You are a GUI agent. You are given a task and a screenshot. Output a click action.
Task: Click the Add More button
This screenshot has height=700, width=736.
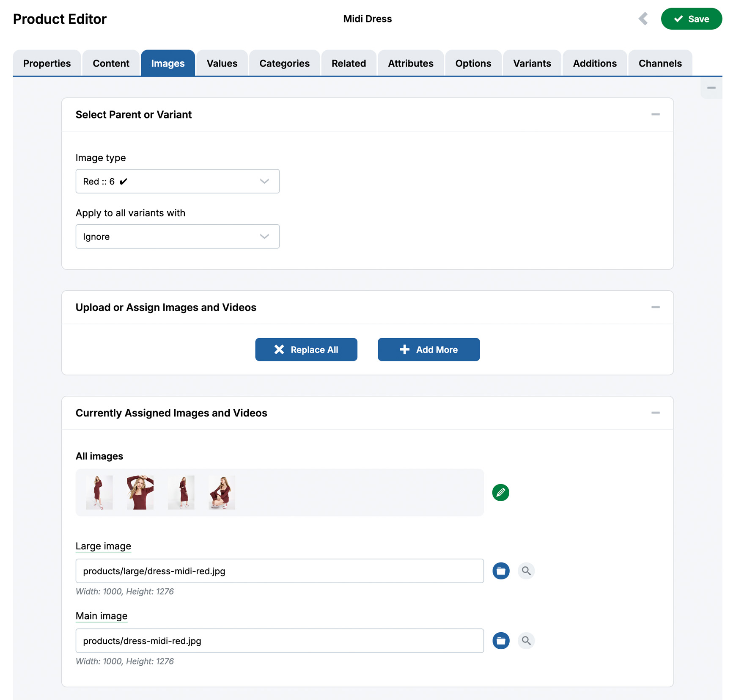(428, 350)
